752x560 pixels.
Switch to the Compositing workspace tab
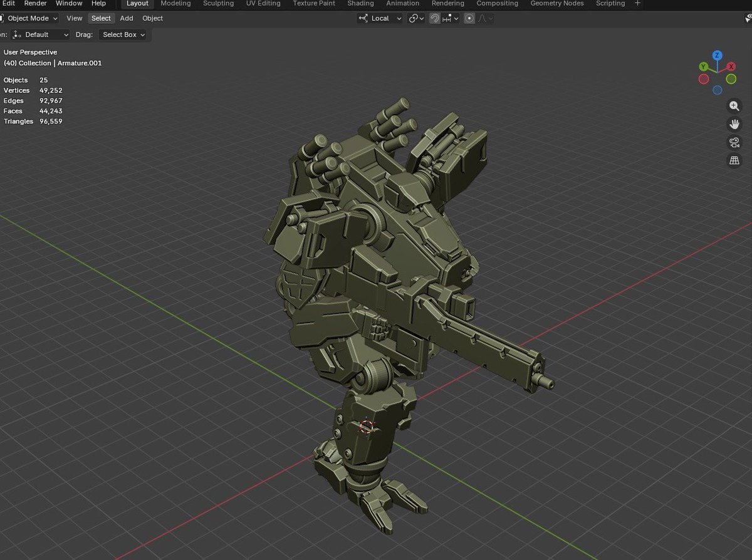point(498,4)
